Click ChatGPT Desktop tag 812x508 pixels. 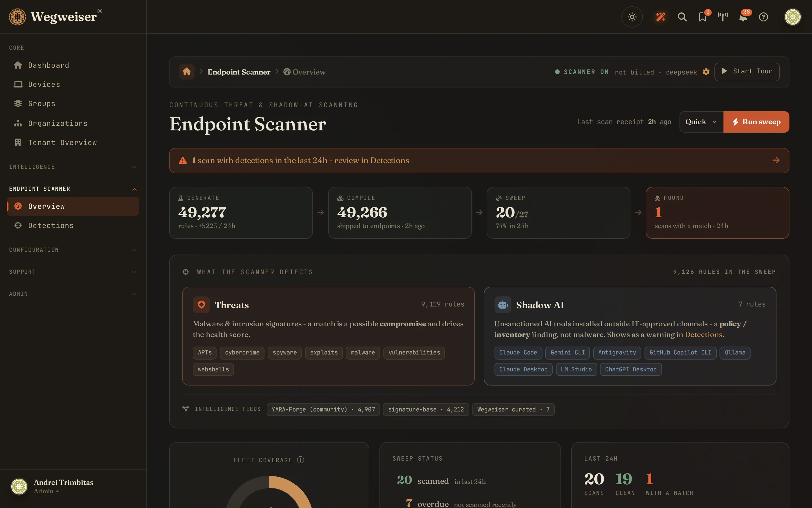[630, 370]
